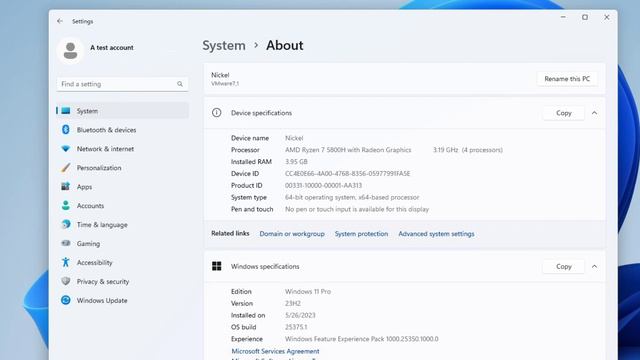The width and height of the screenshot is (640, 360).
Task: Click the System monitor icon in sidebar
Action: tap(66, 111)
